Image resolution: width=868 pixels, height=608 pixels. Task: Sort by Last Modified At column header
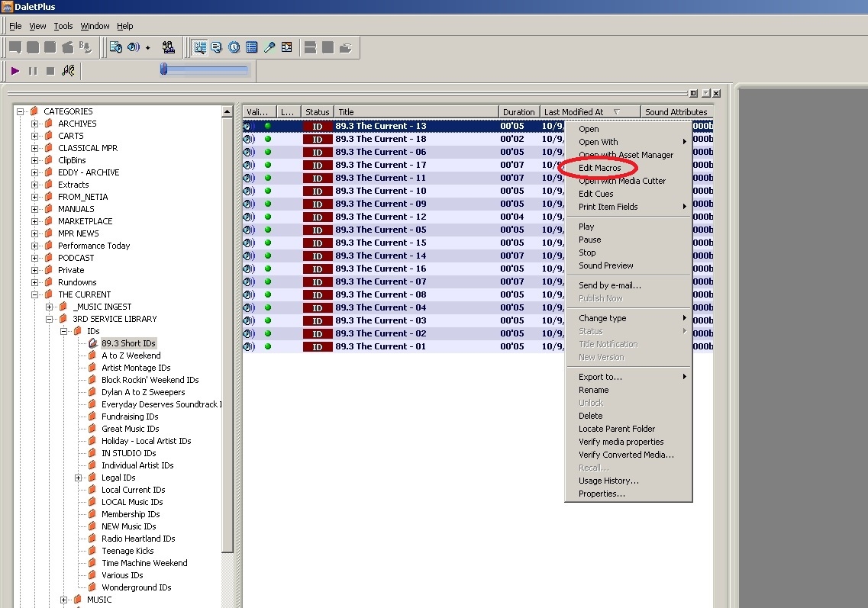pyautogui.click(x=589, y=111)
